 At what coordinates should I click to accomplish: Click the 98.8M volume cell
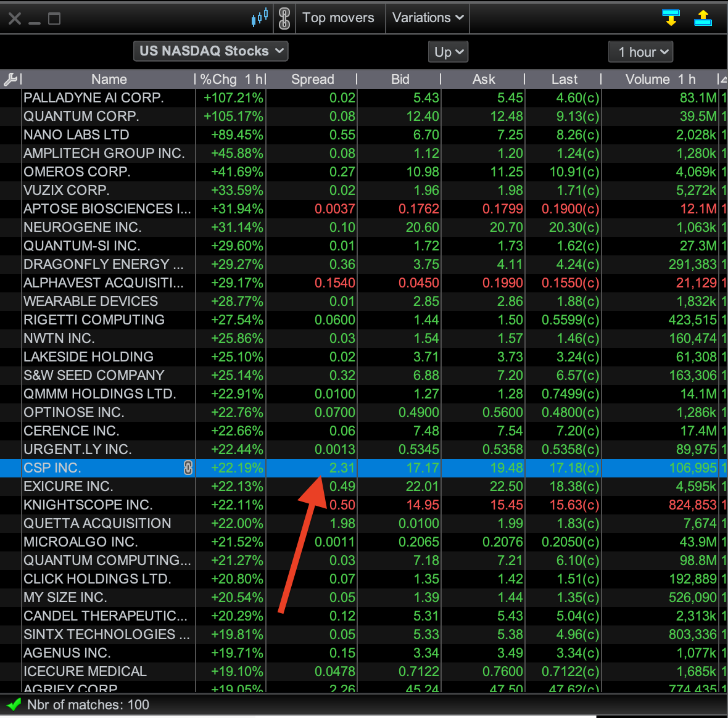(698, 561)
